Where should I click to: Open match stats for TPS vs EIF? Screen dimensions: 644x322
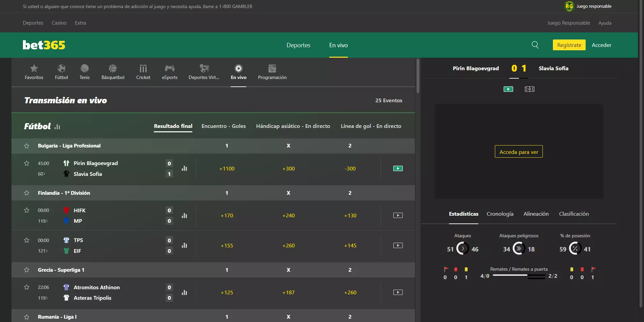(184, 245)
